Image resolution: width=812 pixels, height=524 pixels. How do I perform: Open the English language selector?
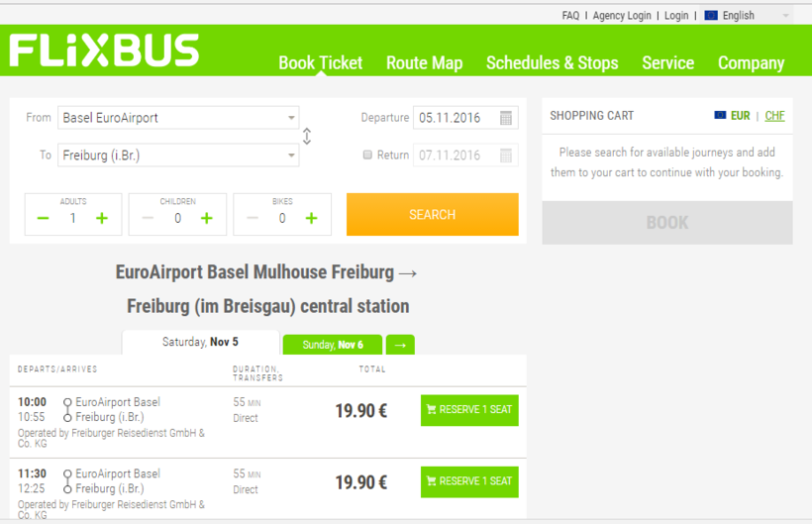tap(747, 16)
